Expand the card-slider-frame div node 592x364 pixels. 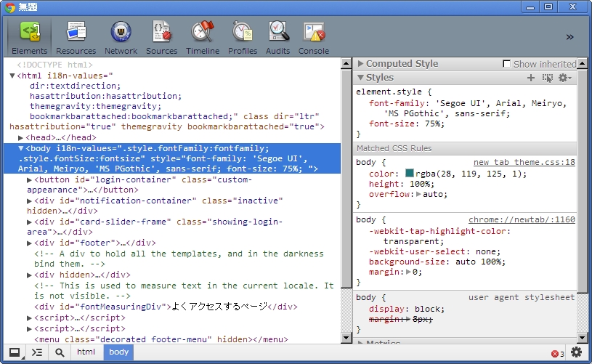(30, 222)
